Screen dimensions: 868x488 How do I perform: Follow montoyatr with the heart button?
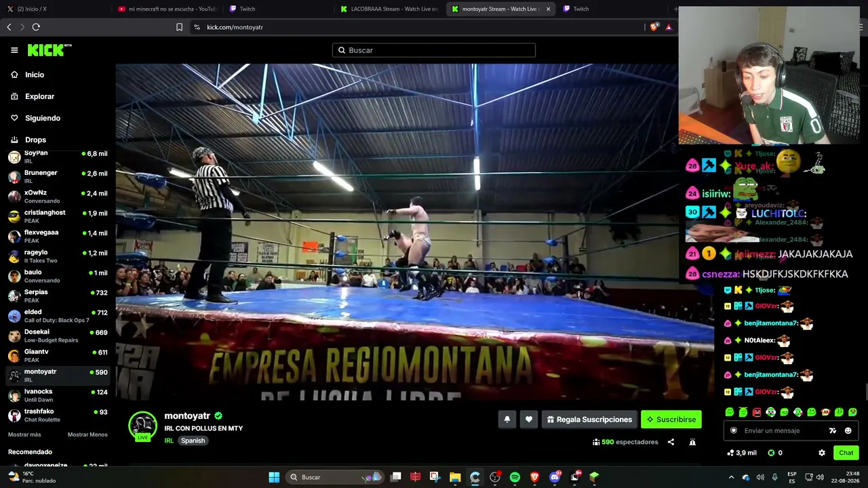[x=529, y=420]
